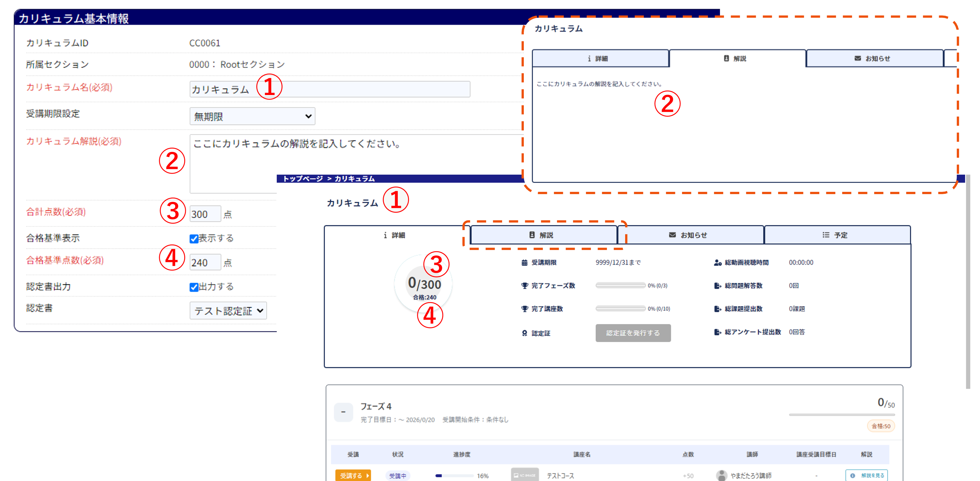
Task: Click the orange 受講する button
Action: click(x=353, y=475)
